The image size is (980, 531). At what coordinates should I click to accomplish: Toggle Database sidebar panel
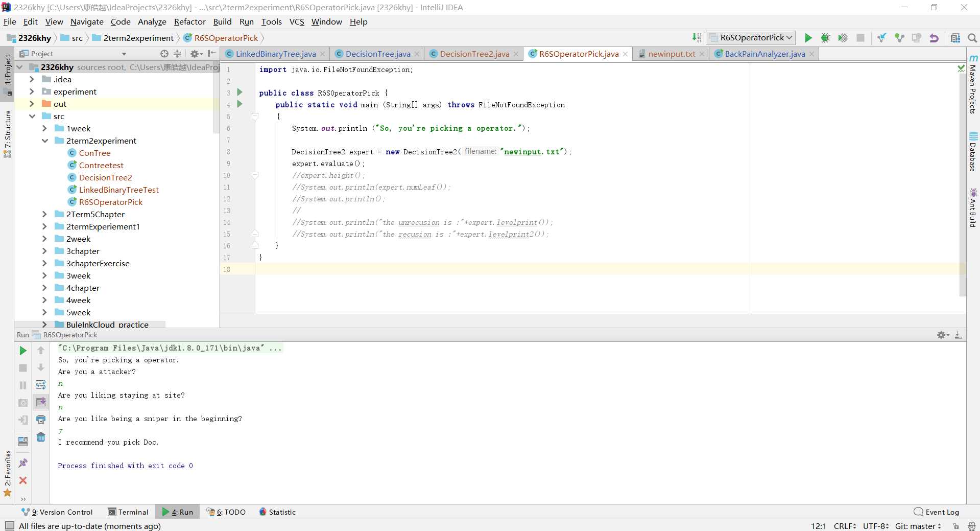(973, 152)
